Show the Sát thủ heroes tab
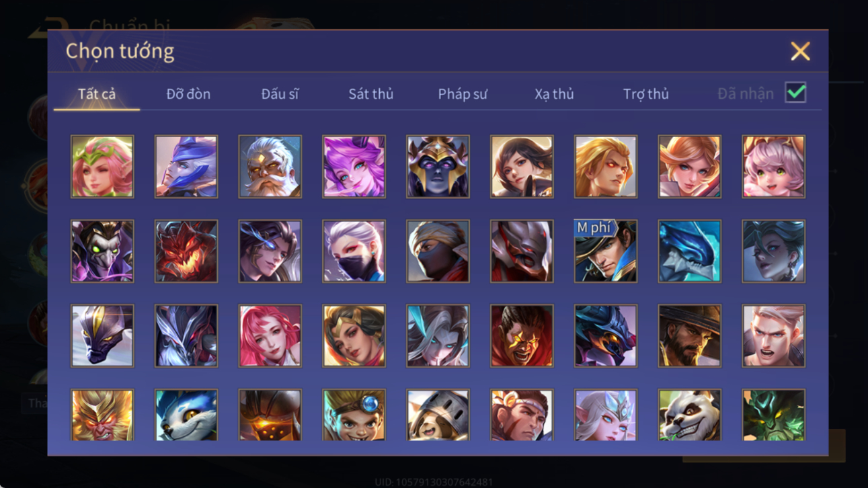Screen dimensions: 868x488 point(370,94)
